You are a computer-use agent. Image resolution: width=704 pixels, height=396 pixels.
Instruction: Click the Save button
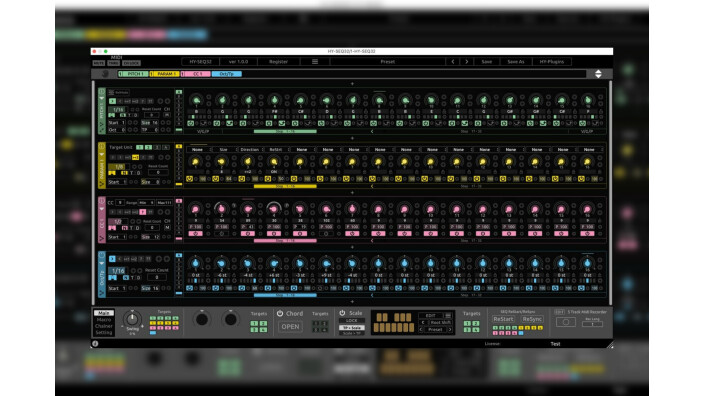486,62
